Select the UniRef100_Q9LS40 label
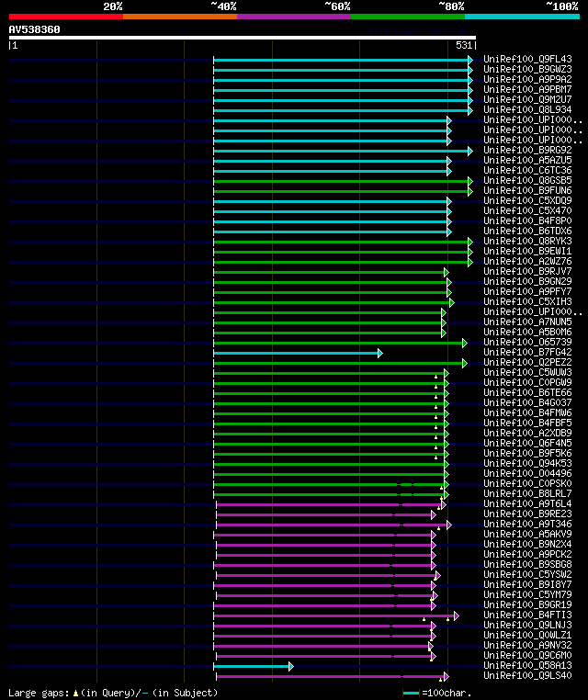Image resolution: width=588 pixels, height=700 pixels. tap(527, 675)
